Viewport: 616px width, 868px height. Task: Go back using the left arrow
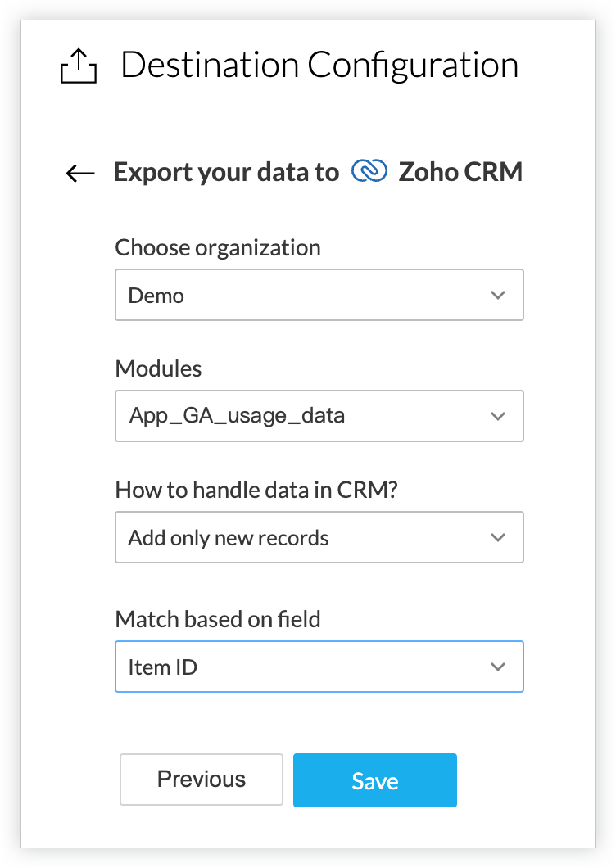coord(80,173)
